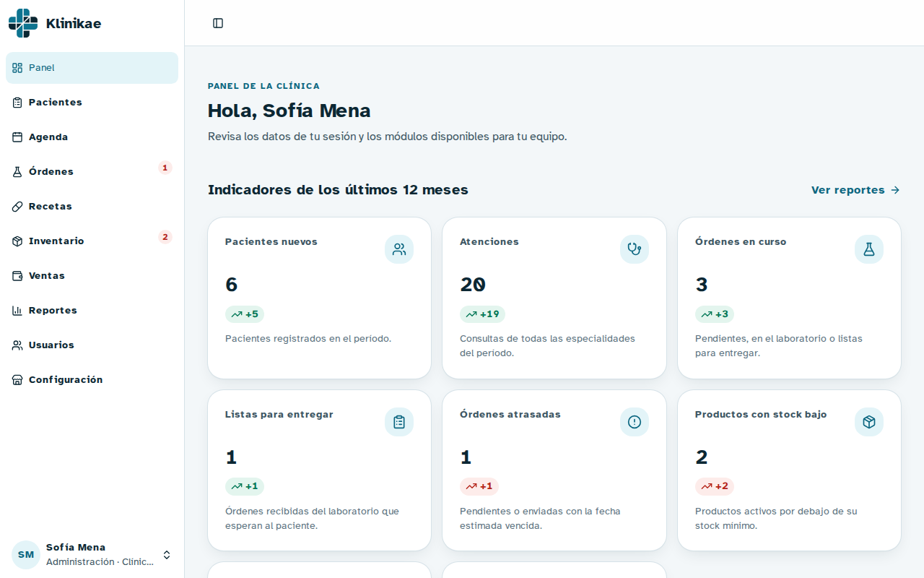Click the +5 trend badge on Pacientes nuevos
Viewport: 924px width, 578px height.
pos(245,314)
